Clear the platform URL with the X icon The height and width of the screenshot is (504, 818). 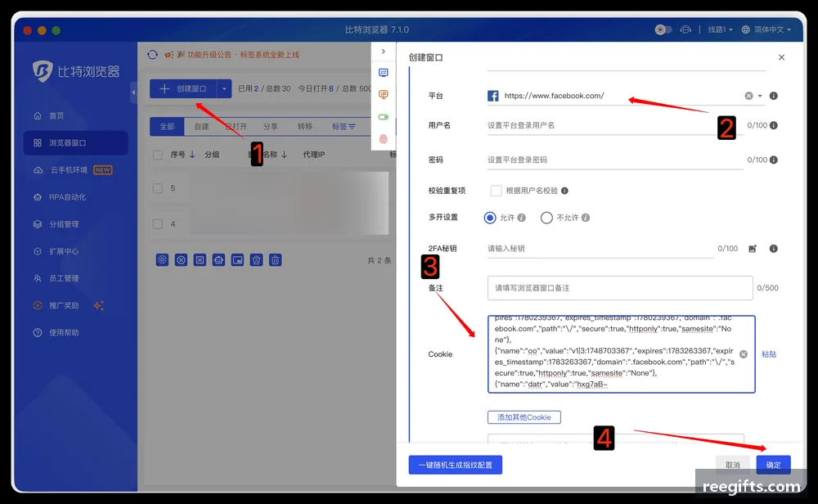coord(748,96)
